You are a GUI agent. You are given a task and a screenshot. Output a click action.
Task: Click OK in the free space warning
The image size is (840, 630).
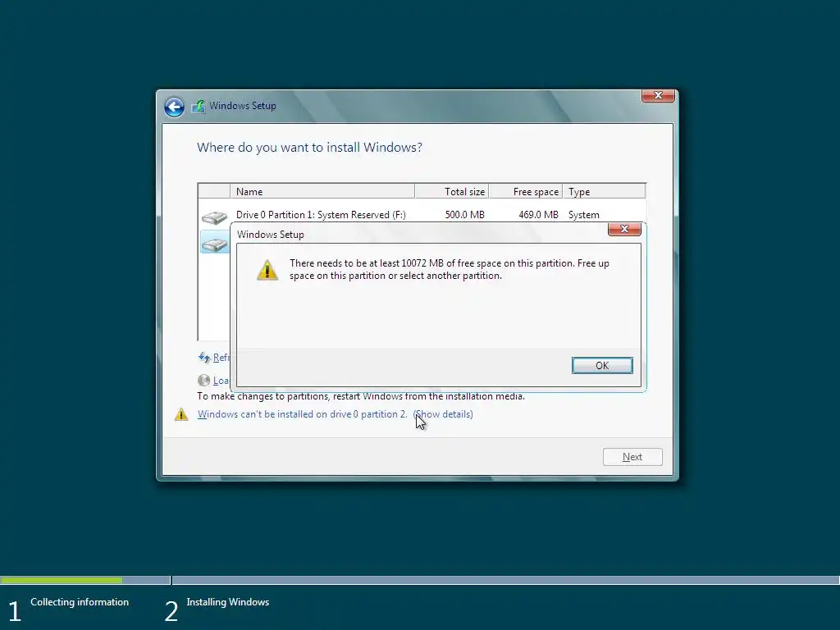[x=602, y=365]
